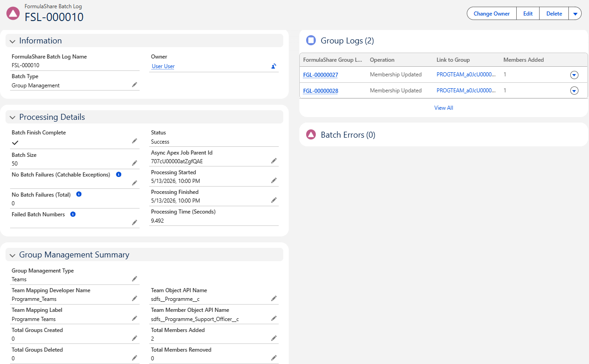Click the FormulaShare Batch Log header icon
This screenshot has height=364, width=589.
pyautogui.click(x=13, y=13)
